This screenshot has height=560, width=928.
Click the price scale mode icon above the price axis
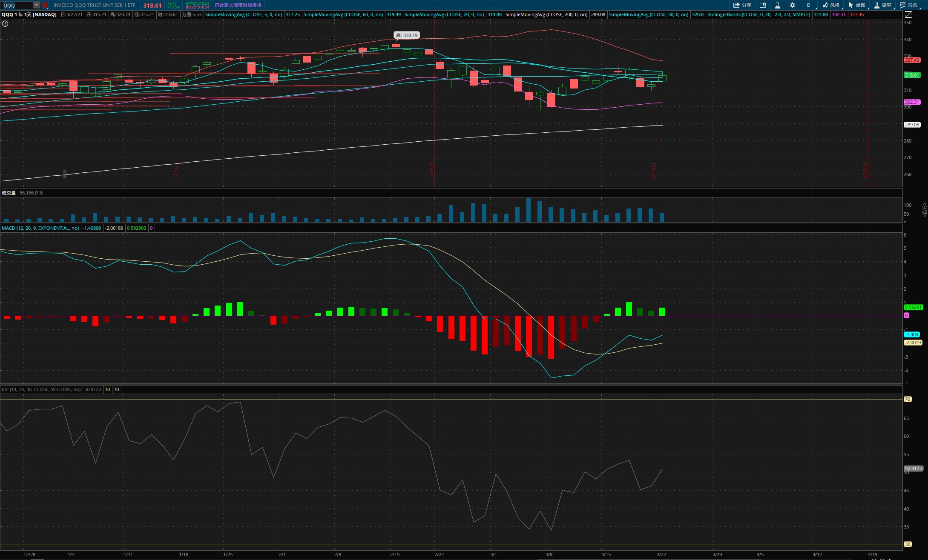click(x=908, y=14)
